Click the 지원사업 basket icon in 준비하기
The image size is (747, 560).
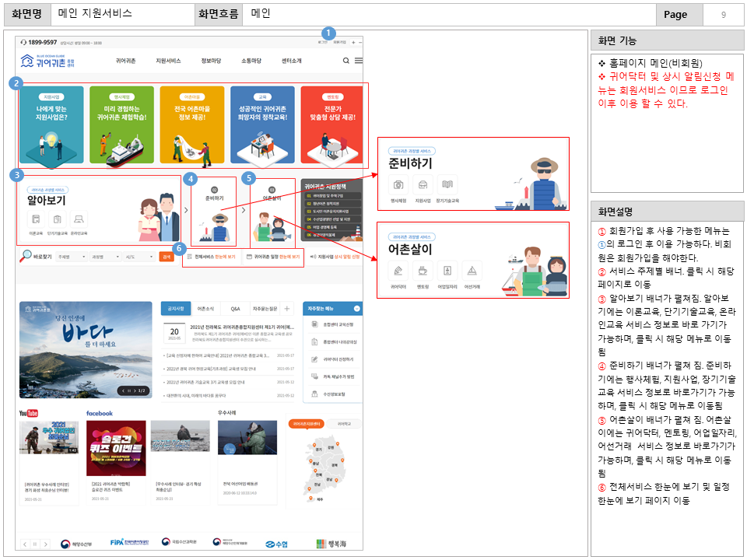423,185
